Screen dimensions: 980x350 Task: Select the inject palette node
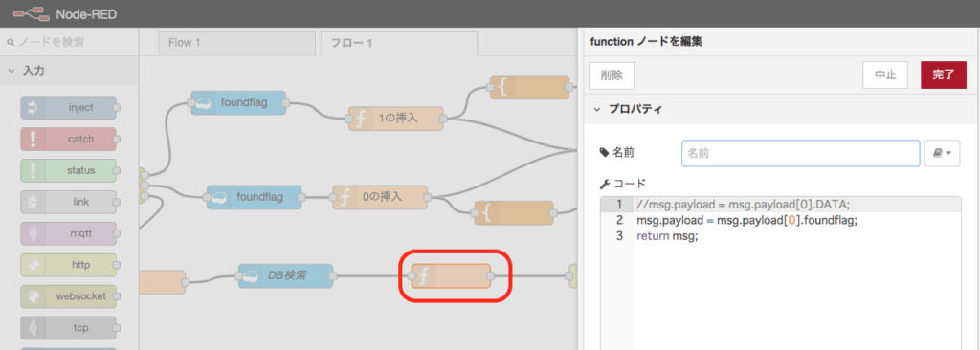tap(68, 107)
